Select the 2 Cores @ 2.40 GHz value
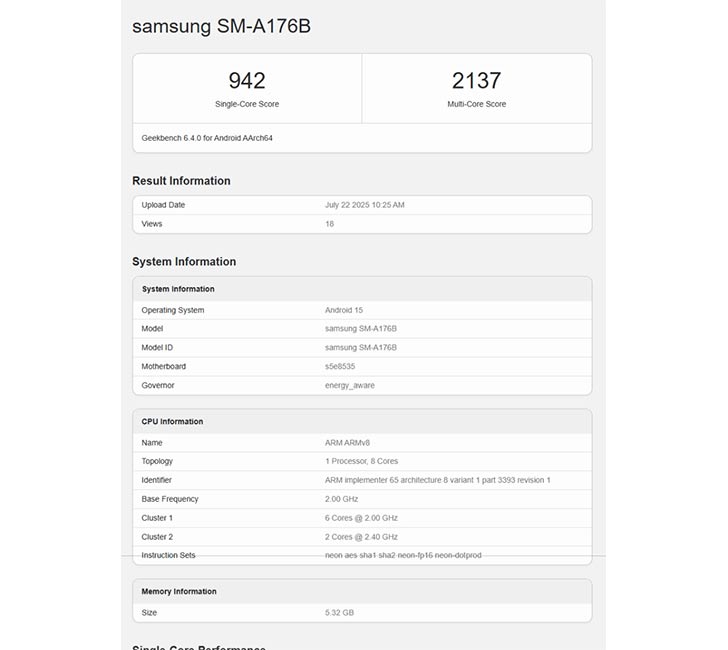728x650 pixels. 361,537
